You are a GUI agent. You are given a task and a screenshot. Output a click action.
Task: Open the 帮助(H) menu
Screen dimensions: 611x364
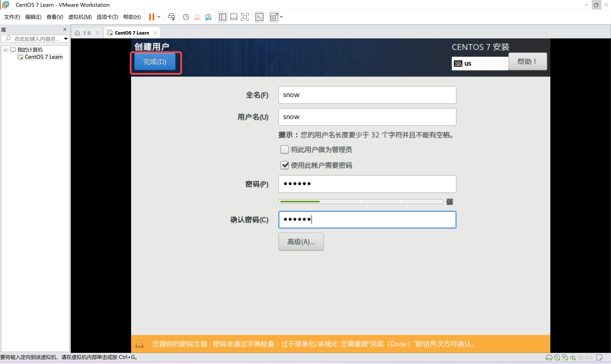pos(132,17)
